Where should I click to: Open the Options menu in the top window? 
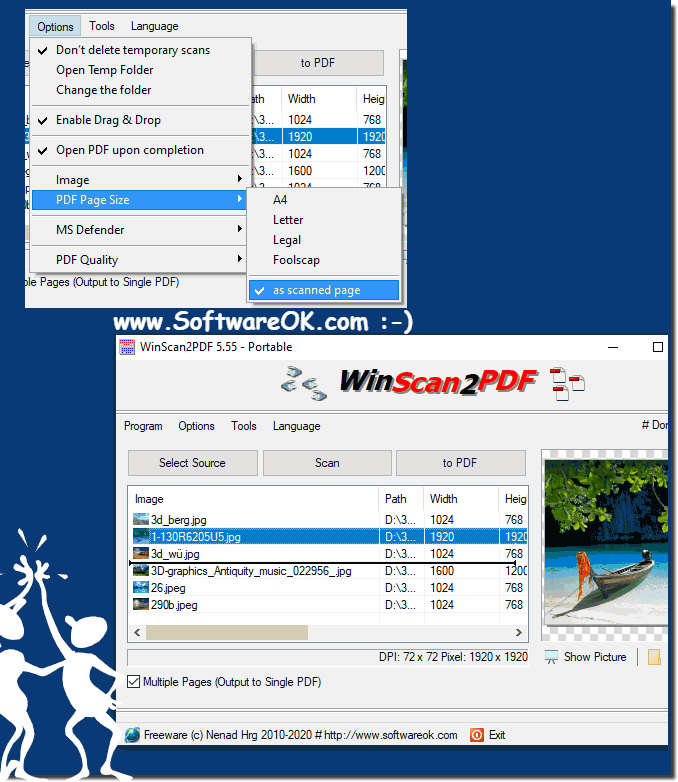(55, 26)
